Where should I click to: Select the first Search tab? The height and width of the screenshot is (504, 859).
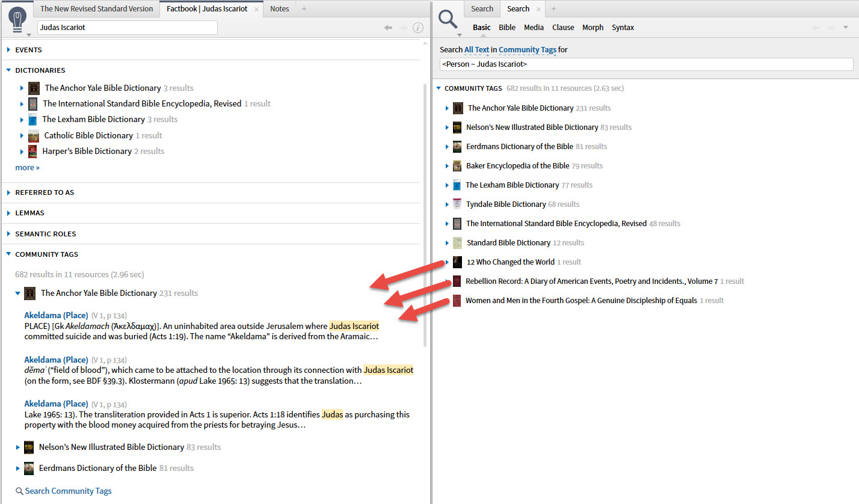pos(482,9)
